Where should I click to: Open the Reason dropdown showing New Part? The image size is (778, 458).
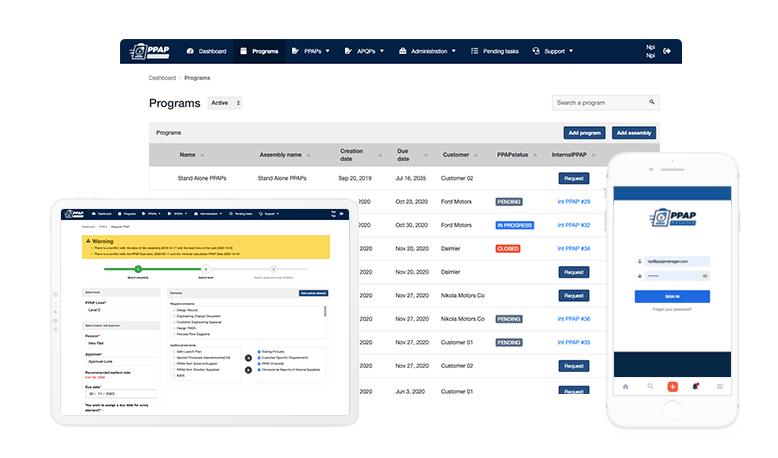121,343
